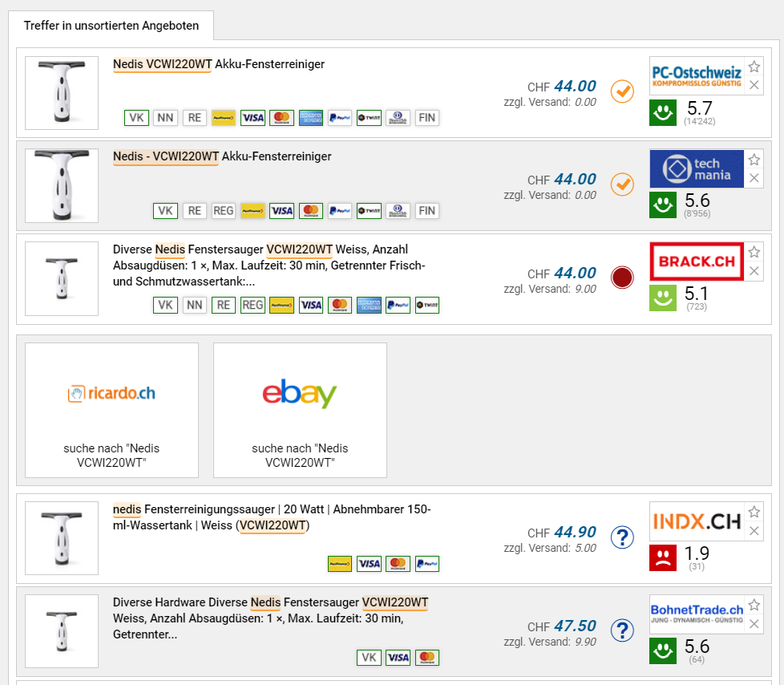Toggle favorite star for INDX.CH
Image resolution: width=784 pixels, height=685 pixels.
(x=754, y=513)
